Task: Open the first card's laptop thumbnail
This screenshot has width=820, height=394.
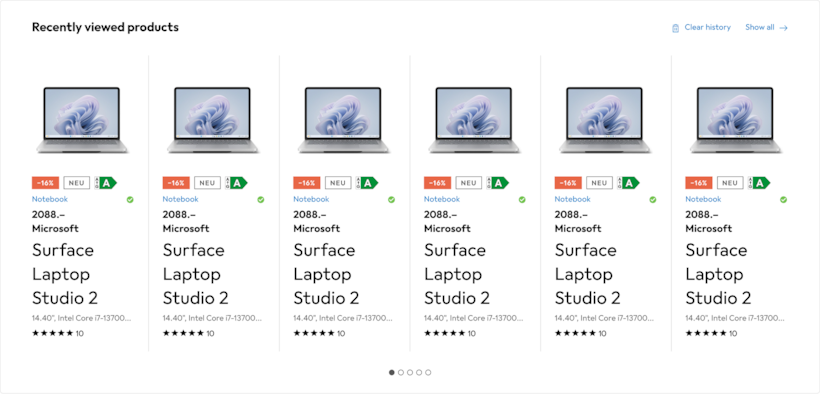Action: click(82, 120)
